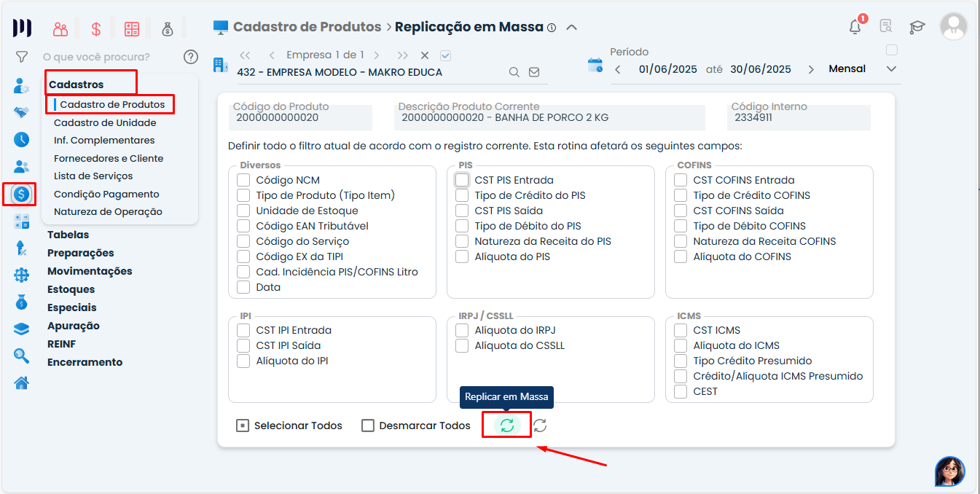Open the notifications bell

pos(855,27)
